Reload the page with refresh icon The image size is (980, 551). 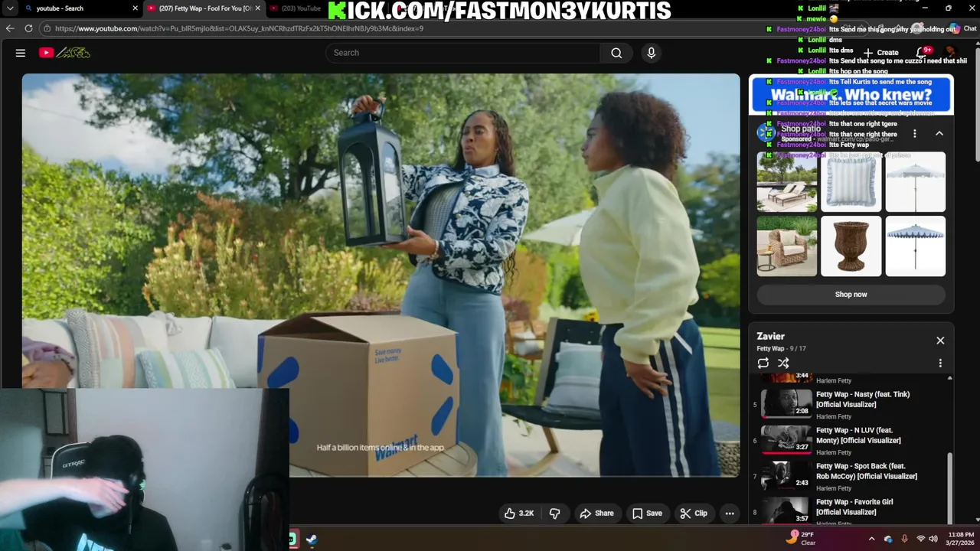[x=28, y=28]
